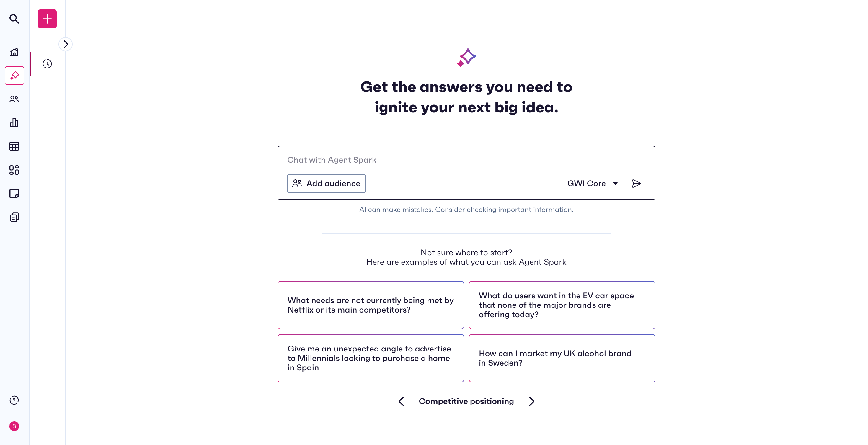Click the Add audience button
This screenshot has width=868, height=445.
click(x=326, y=184)
